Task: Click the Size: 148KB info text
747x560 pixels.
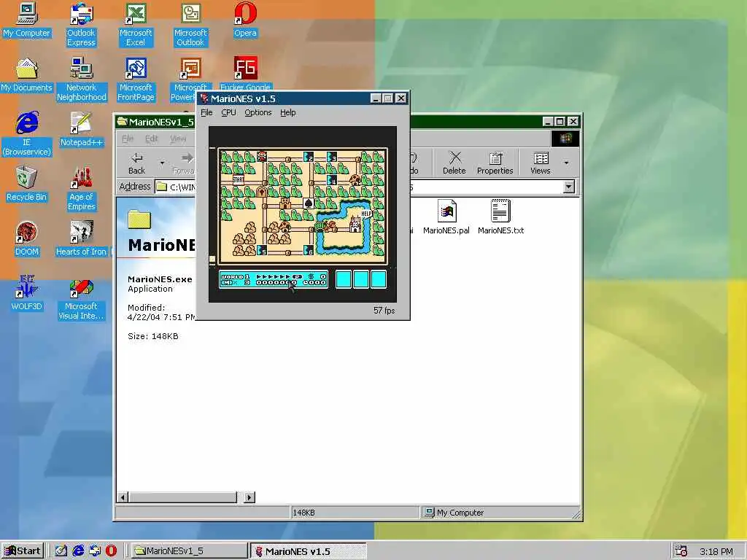Action: [x=153, y=336]
